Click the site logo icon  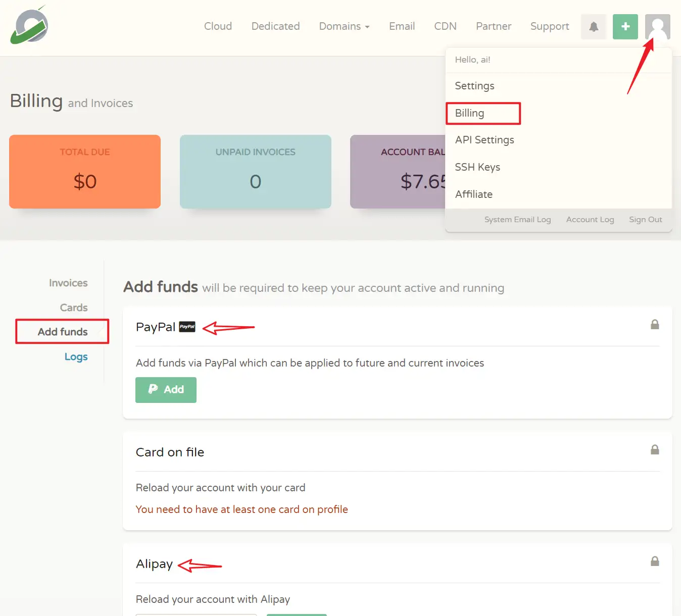coord(29,25)
